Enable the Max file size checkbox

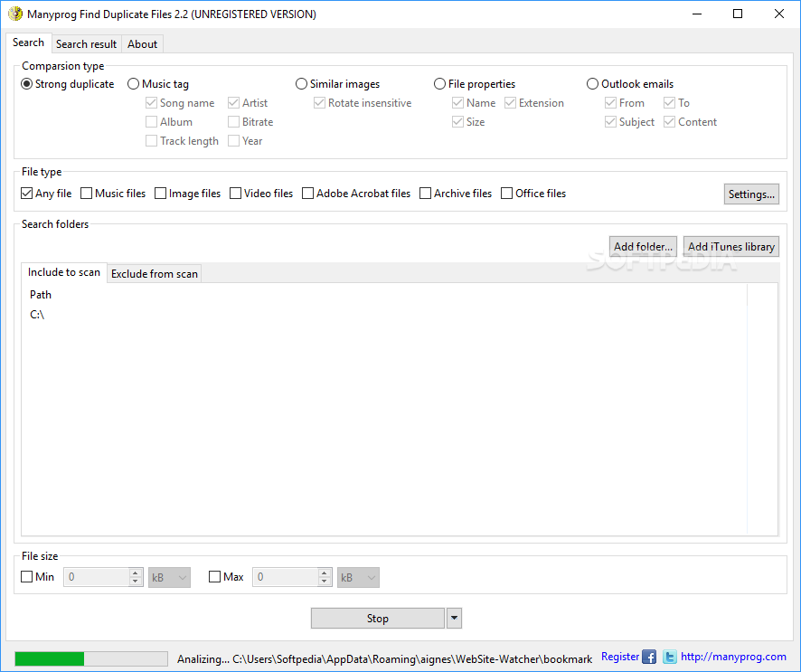pos(226,577)
